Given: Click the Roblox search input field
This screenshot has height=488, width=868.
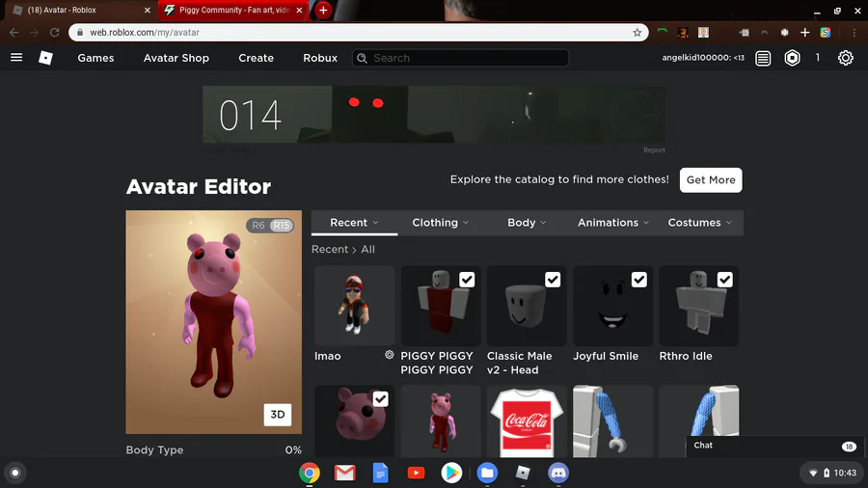Looking at the screenshot, I should pos(460,58).
